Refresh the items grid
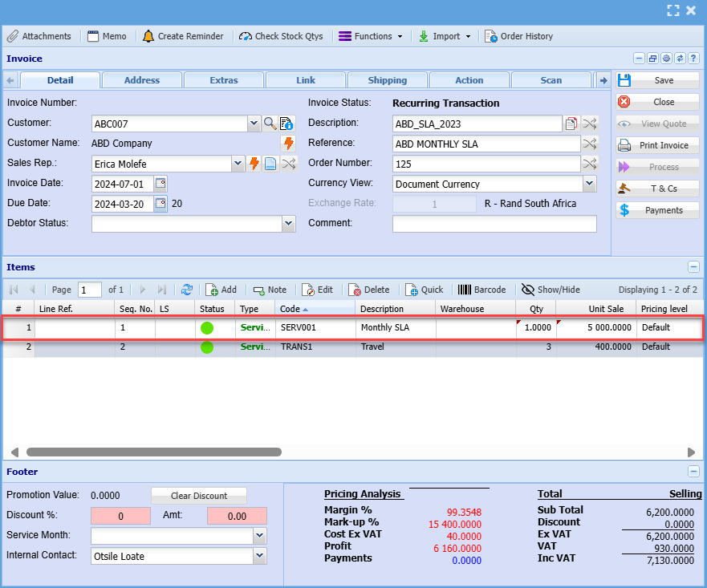 [187, 290]
